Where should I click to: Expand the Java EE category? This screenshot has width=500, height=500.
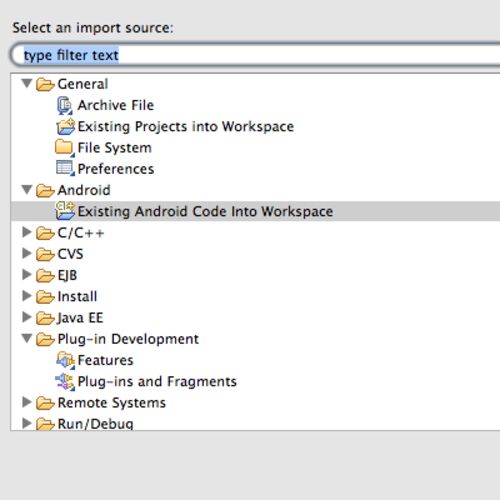pos(27,317)
